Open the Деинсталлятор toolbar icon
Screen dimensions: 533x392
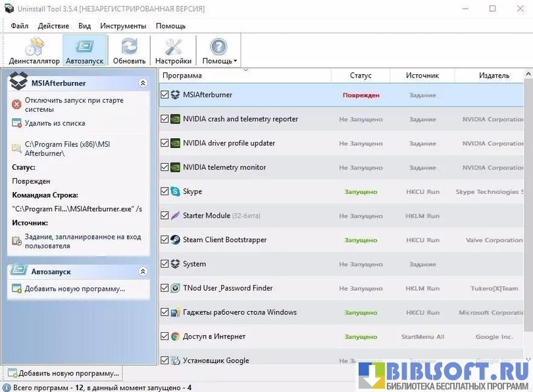(x=34, y=50)
